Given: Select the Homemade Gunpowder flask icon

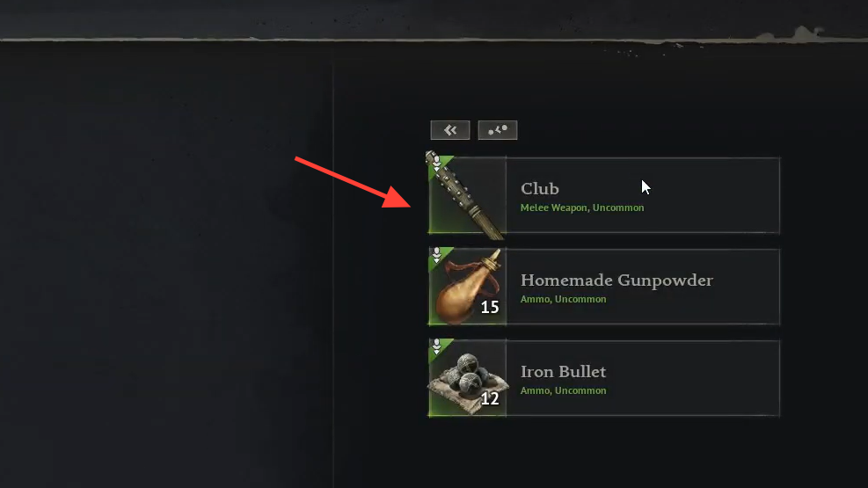Looking at the screenshot, I should [x=467, y=286].
